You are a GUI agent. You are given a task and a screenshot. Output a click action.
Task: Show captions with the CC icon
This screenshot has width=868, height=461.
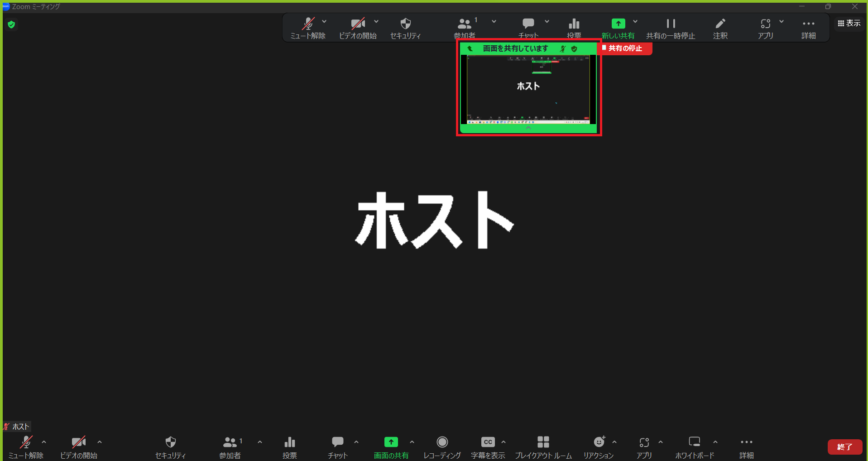click(488, 442)
